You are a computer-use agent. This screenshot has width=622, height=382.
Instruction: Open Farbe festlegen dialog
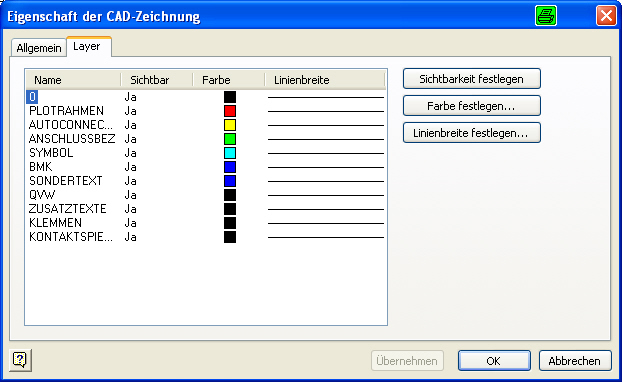(x=471, y=106)
